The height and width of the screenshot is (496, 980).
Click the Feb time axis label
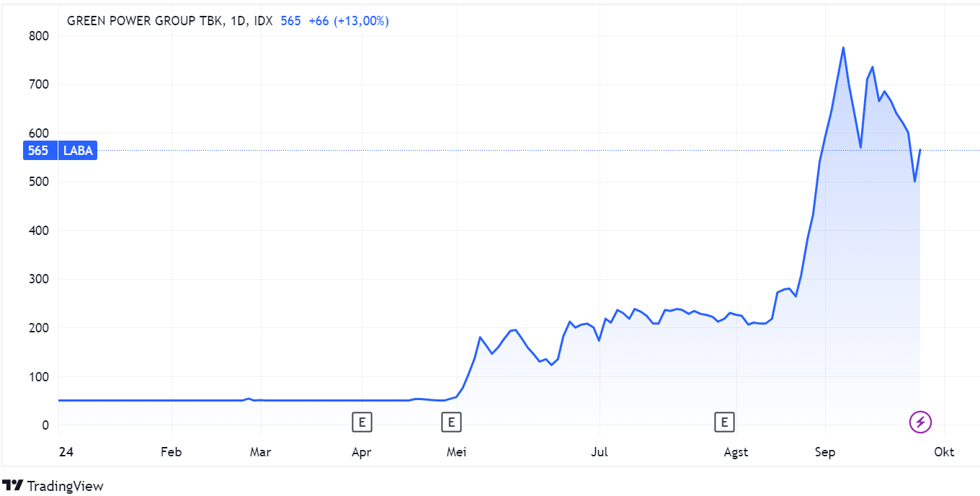pos(171,452)
